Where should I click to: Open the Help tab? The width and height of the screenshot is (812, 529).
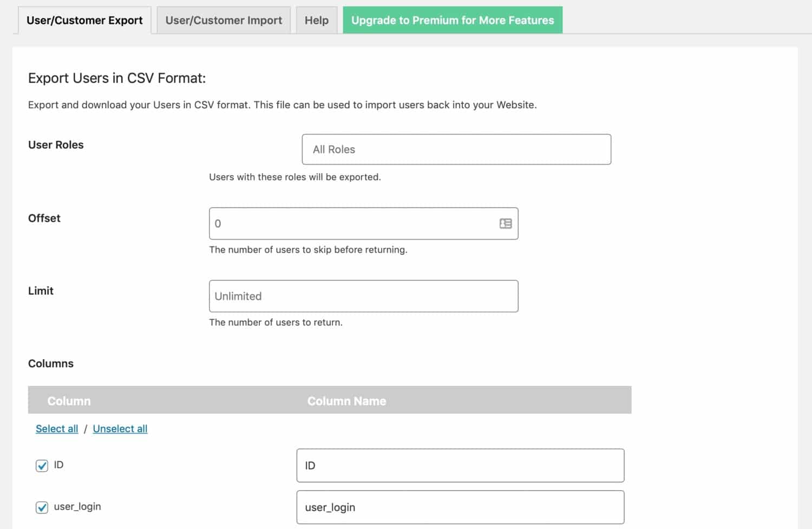[316, 20]
